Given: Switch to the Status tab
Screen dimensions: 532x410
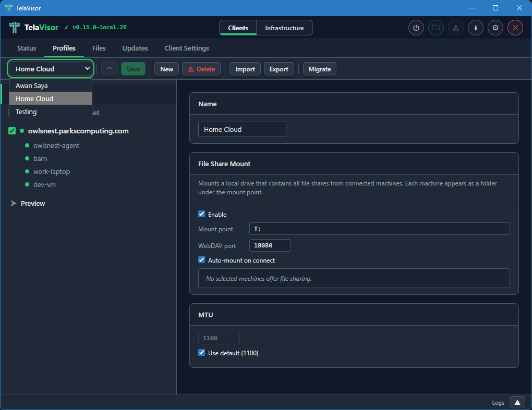Looking at the screenshot, I should click(x=27, y=48).
